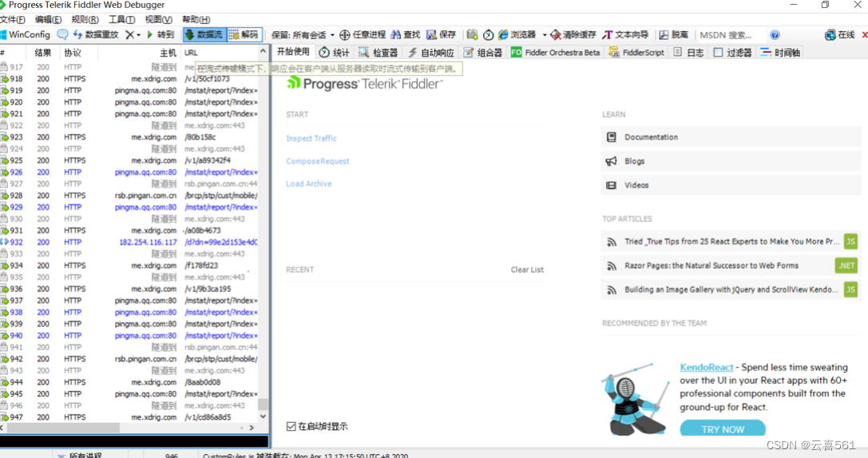This screenshot has width=868, height=458.
Task: Click the 脱离 tearoff button
Action: [674, 35]
